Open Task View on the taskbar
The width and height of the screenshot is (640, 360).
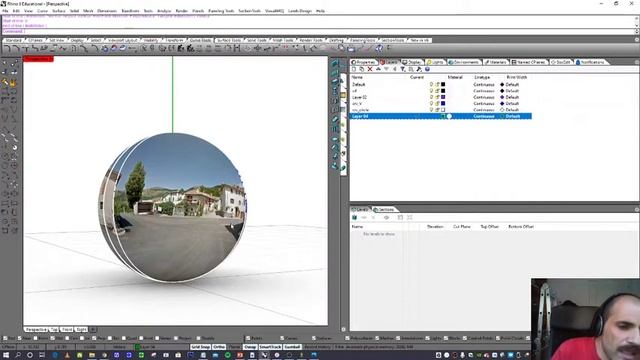(x=42, y=355)
